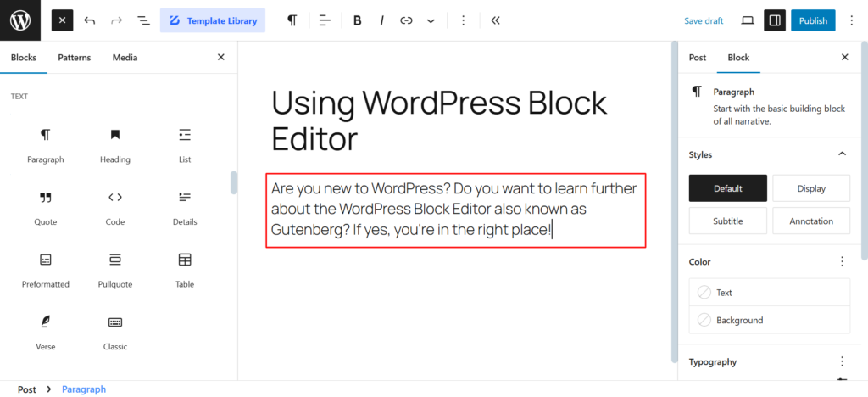Screen dimensions: 868x397
Task: Insert a Pullquote block
Action: coord(115,269)
